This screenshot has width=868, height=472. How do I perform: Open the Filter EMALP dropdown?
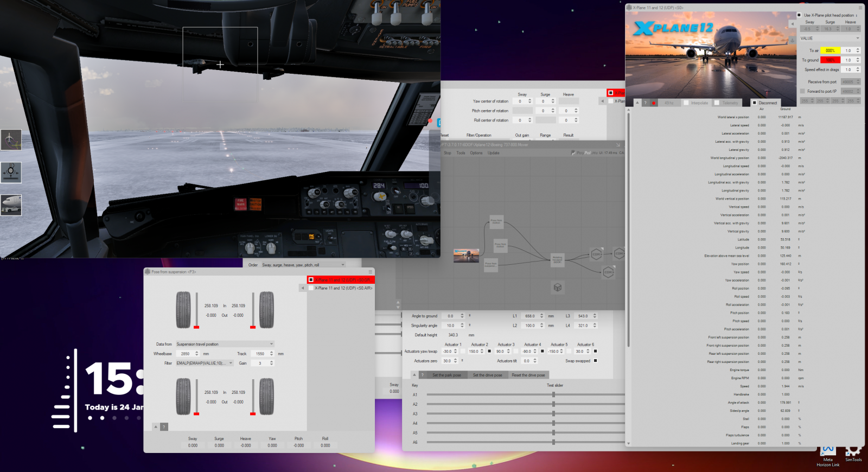(204, 363)
